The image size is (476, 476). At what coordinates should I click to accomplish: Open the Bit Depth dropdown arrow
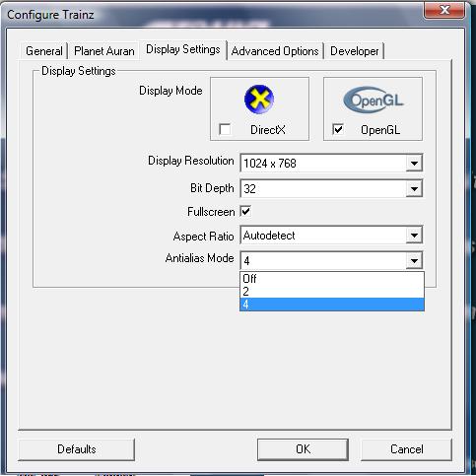(x=414, y=189)
